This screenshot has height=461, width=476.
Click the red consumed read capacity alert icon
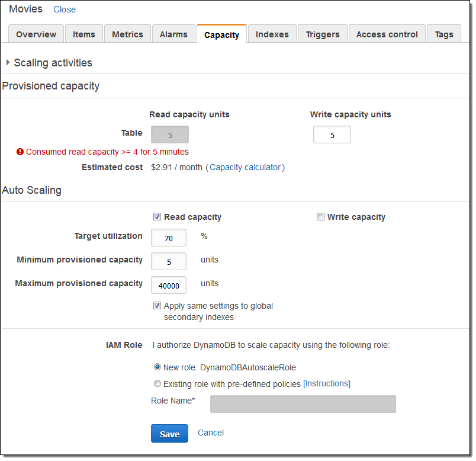pyautogui.click(x=20, y=152)
